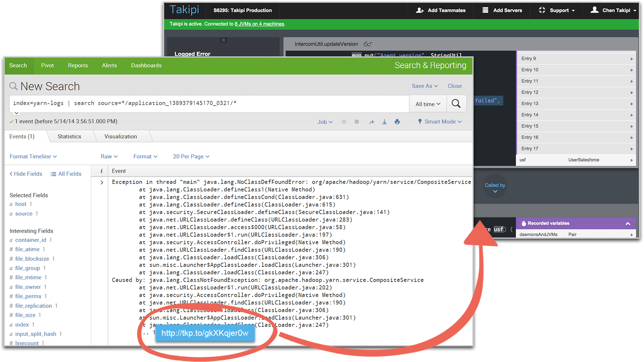Collapse the Recorded variables panel
Viewport: 644px width, 362px height.
pyautogui.click(x=628, y=223)
